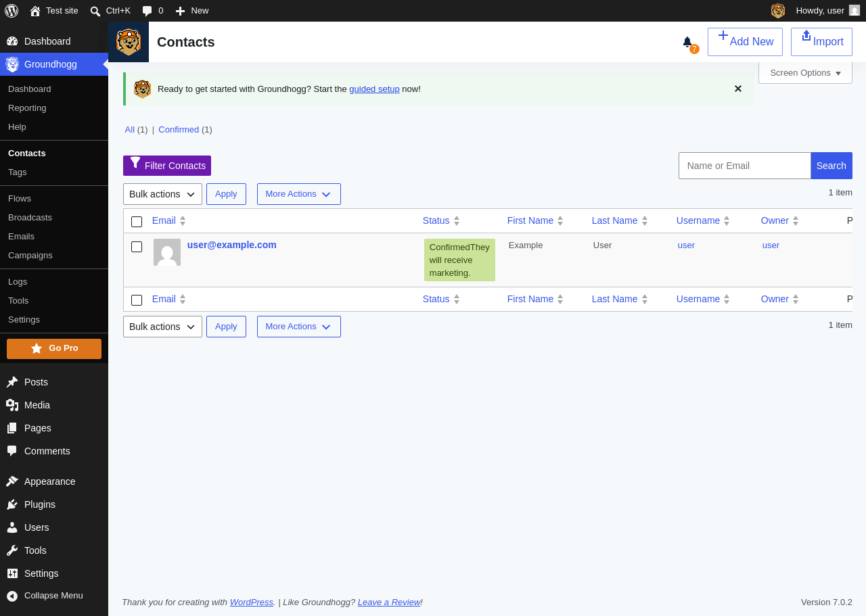This screenshot has height=616, width=866.
Task: Dismiss the guided setup notice
Action: 738,89
